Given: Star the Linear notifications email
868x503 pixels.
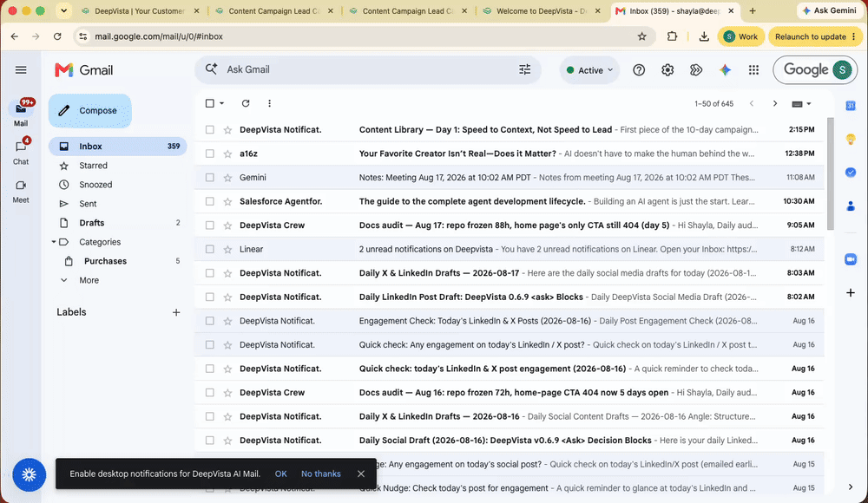Looking at the screenshot, I should click(x=227, y=250).
